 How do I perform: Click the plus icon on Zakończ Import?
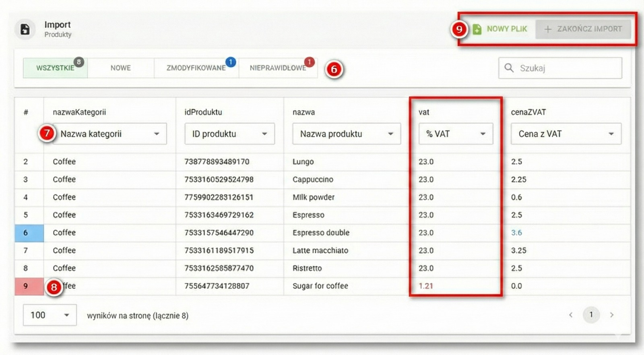tap(547, 29)
